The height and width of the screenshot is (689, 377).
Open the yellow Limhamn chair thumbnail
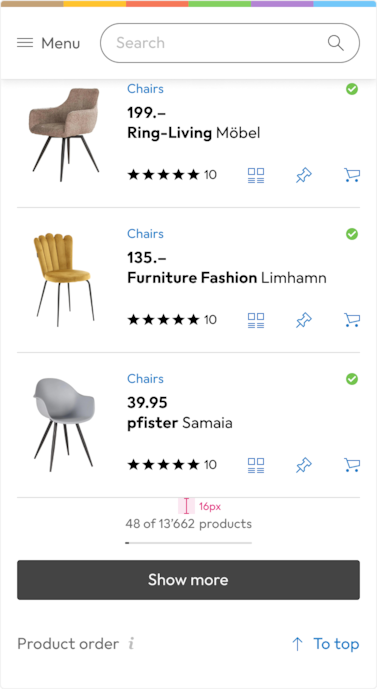click(64, 279)
